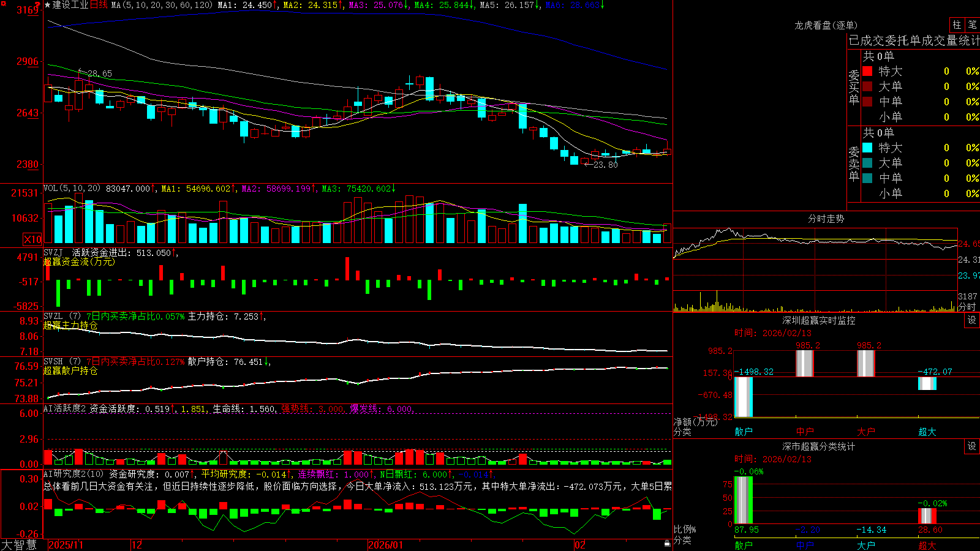
Task: Click the 大智慧 label at bottom-left
Action: point(19,545)
